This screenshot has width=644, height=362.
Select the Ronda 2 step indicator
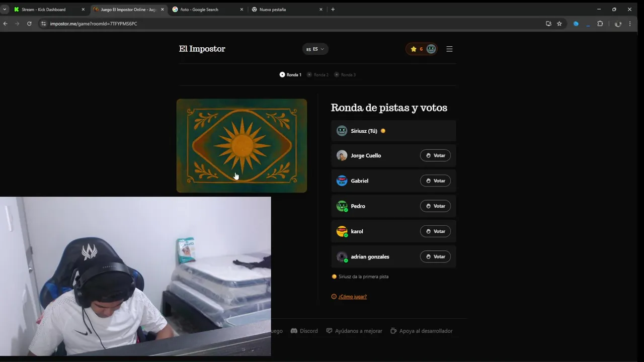[x=318, y=74]
